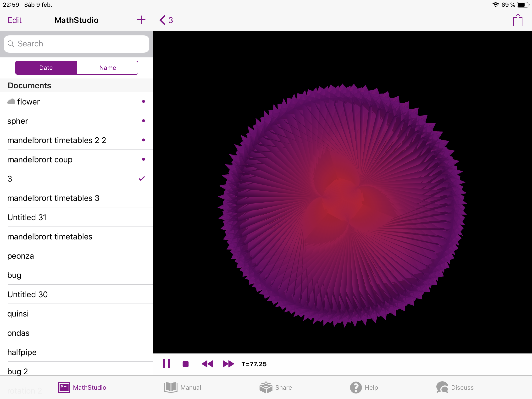
Task: Pause the animation playback
Action: tap(166, 364)
